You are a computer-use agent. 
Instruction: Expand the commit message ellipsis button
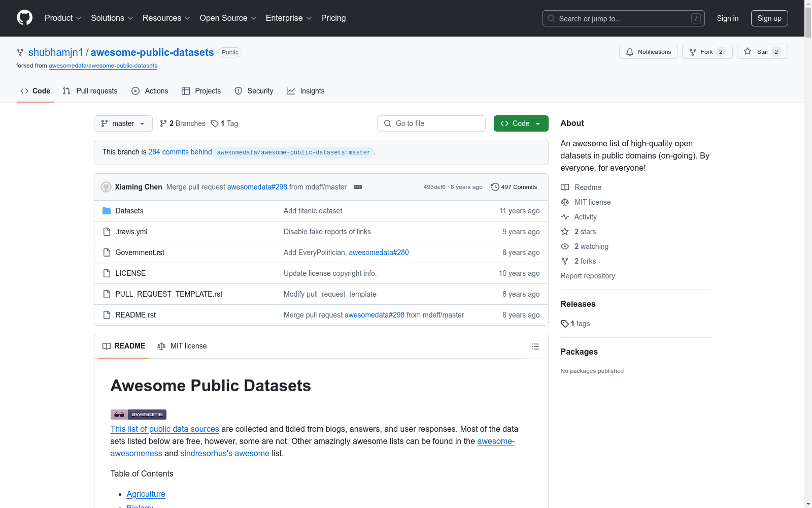click(x=358, y=187)
